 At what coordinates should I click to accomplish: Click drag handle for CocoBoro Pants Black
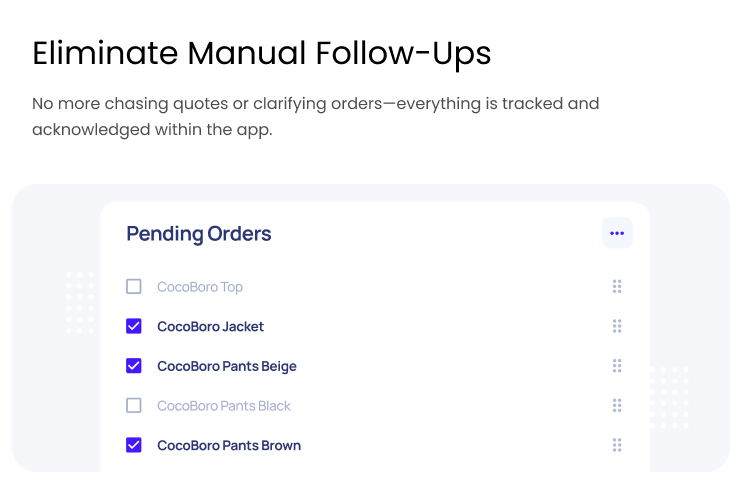617,406
